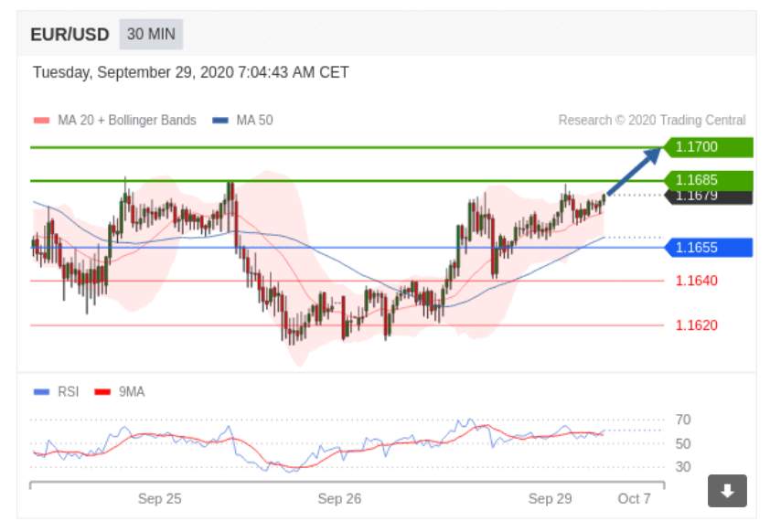Click the RSI legend color swatch

(x=41, y=391)
